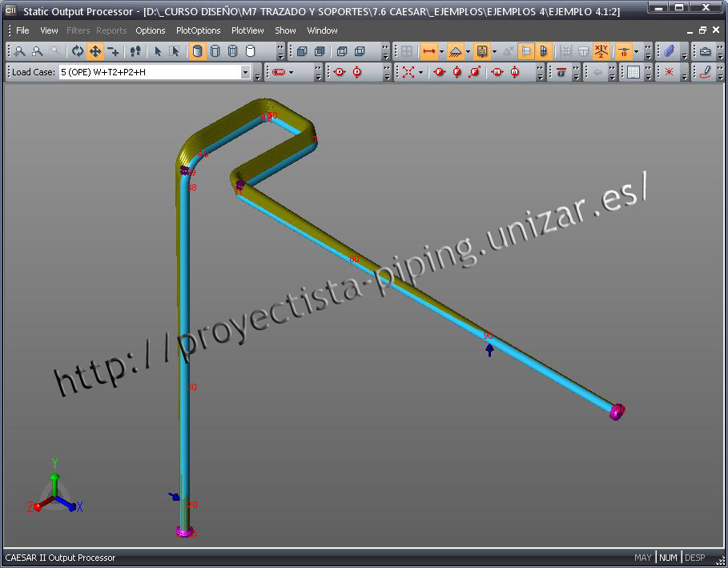This screenshot has width=728, height=568.
Task: Toggle restraints display triangle icon
Action: point(456,51)
